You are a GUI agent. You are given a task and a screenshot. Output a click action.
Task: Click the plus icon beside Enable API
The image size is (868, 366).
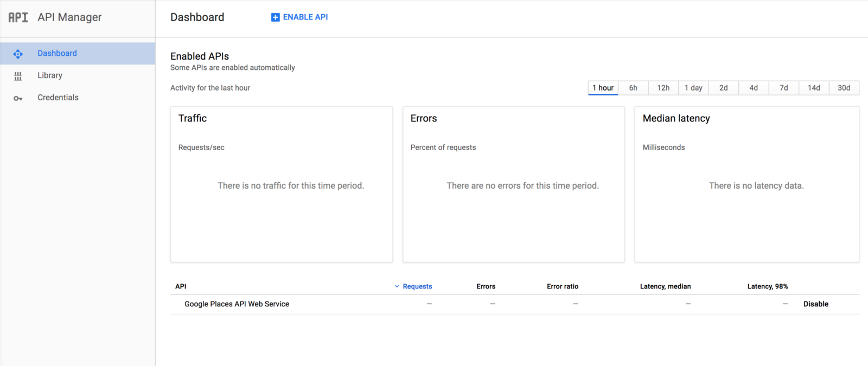tap(275, 17)
